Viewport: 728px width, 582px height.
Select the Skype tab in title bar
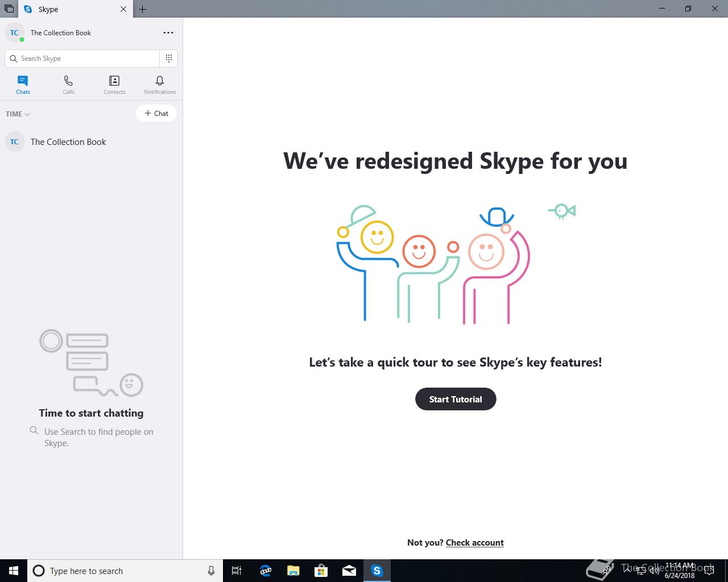point(76,9)
